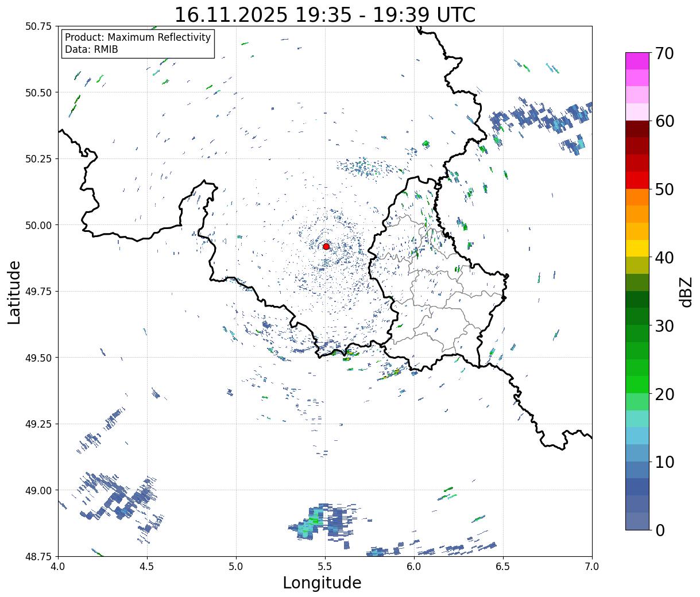This screenshot has width=700, height=597.
Task: Click the Data: RMIB label
Action: click(91, 50)
